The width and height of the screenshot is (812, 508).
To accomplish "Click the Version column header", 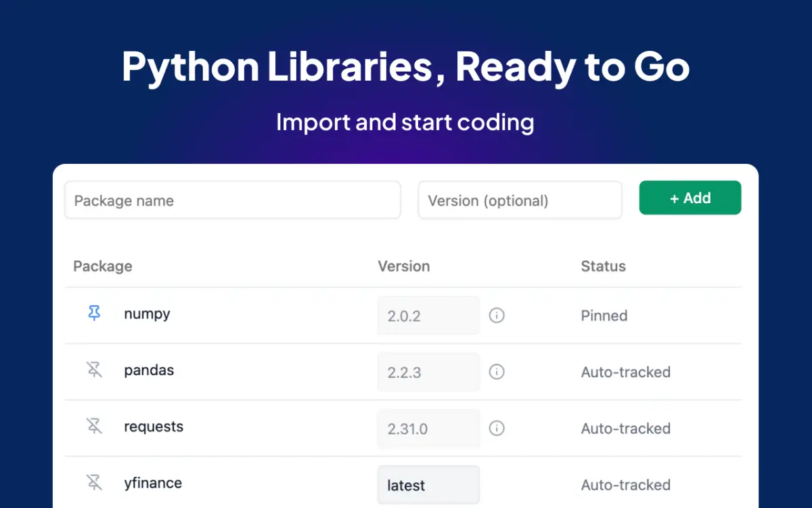I will point(404,266).
